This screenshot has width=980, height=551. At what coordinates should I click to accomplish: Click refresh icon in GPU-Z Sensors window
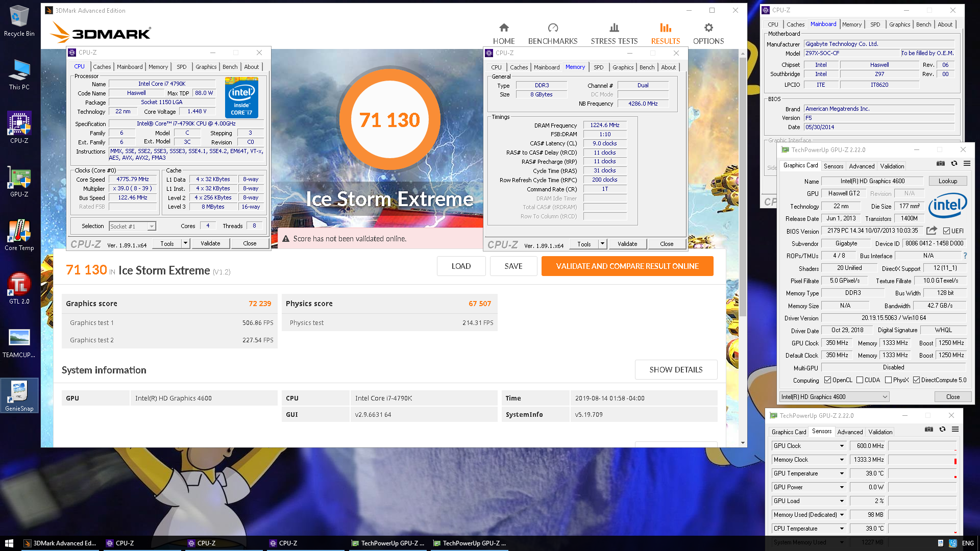click(942, 429)
